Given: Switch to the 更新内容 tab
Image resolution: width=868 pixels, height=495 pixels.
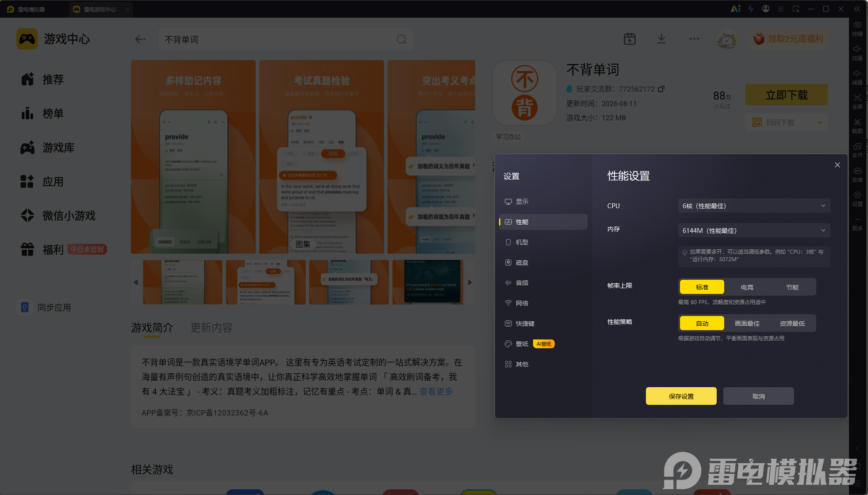Looking at the screenshot, I should [211, 328].
